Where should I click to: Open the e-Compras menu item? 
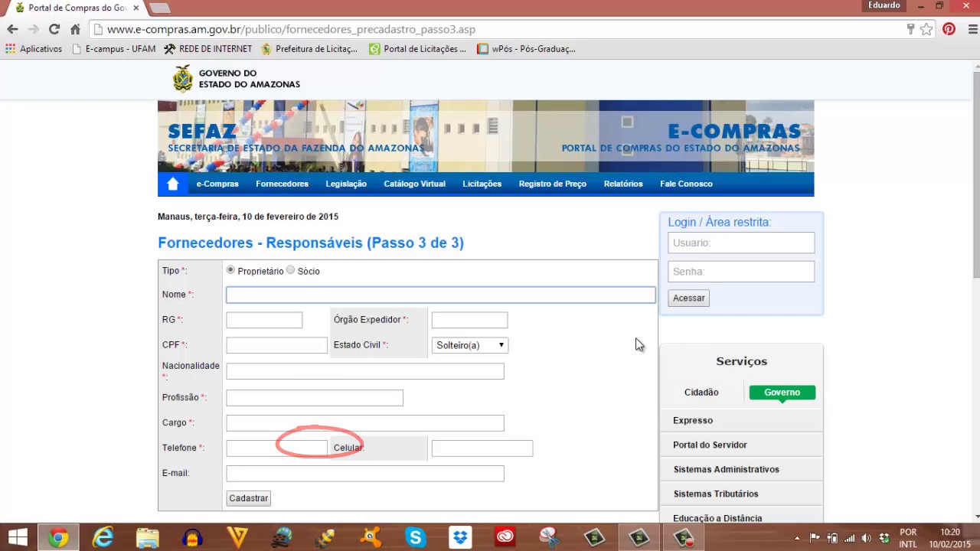click(217, 184)
